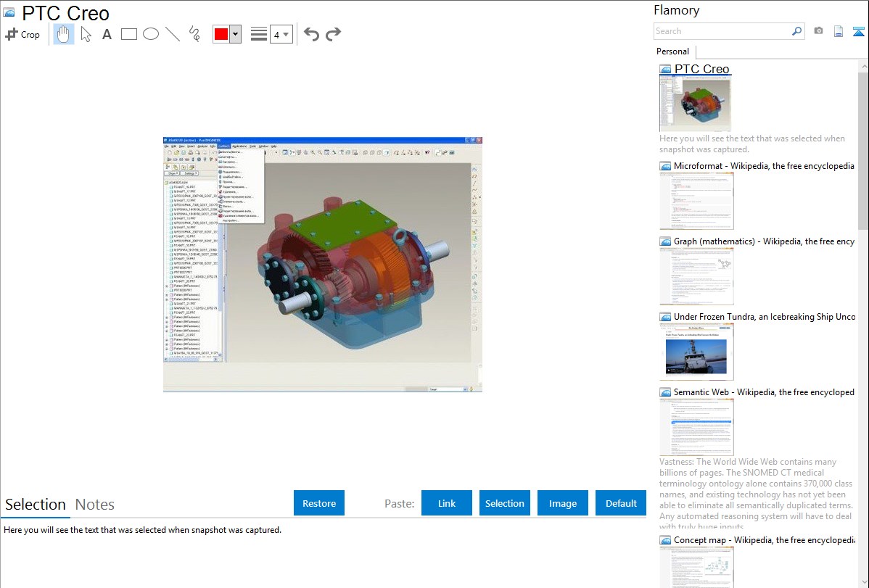This screenshot has height=588, width=869.
Task: Select the Graph mathematics thumbnail
Action: tap(696, 276)
